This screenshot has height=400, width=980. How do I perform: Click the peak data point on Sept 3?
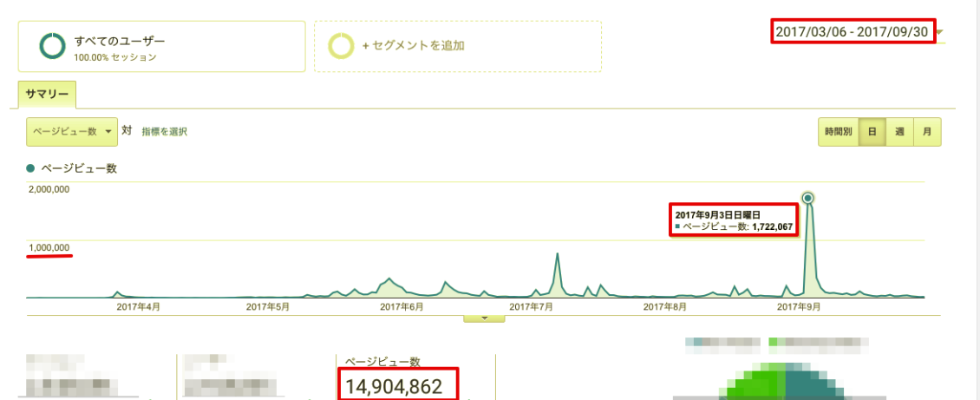[807, 198]
